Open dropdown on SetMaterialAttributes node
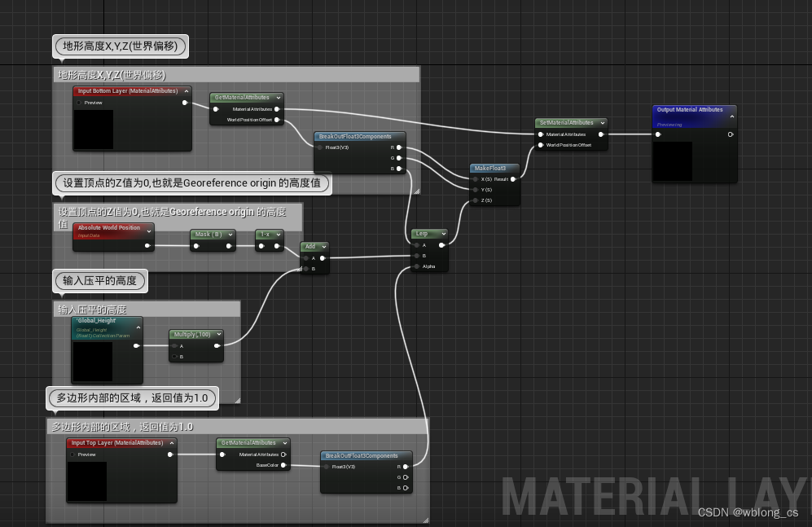This screenshot has width=812, height=527. [x=603, y=123]
